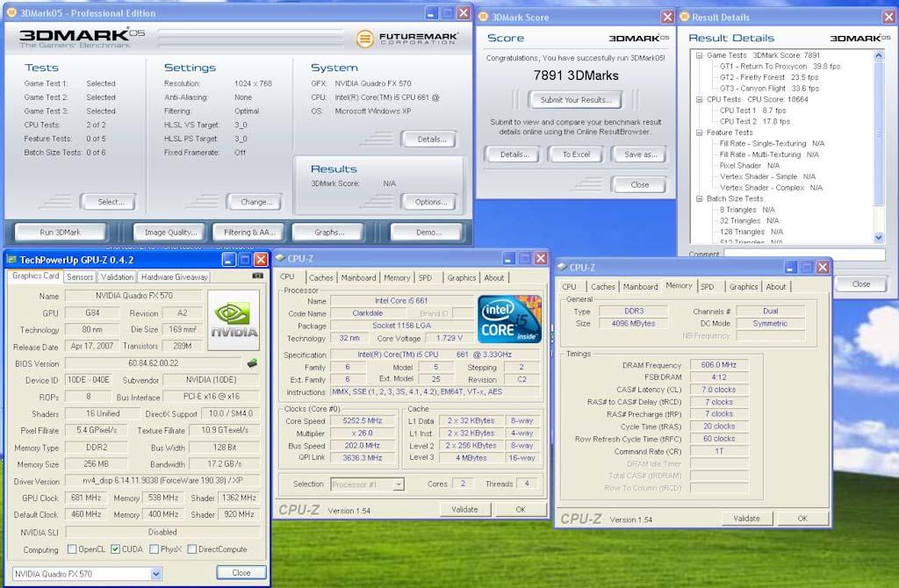Click Change button under Settings
Viewport: 899px width, 588px height.
255,202
